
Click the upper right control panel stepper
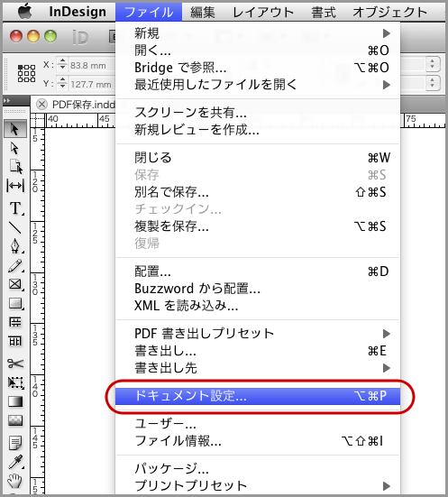(433, 64)
